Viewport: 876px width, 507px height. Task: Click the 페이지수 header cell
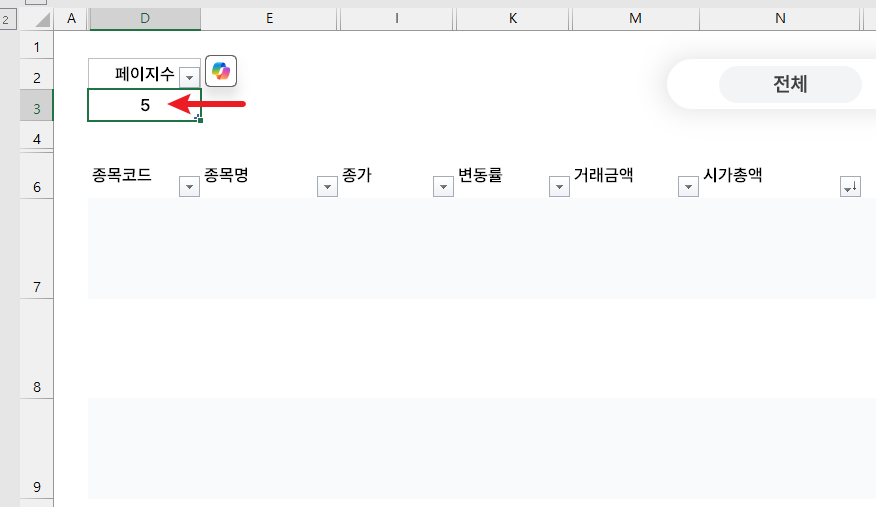point(145,73)
